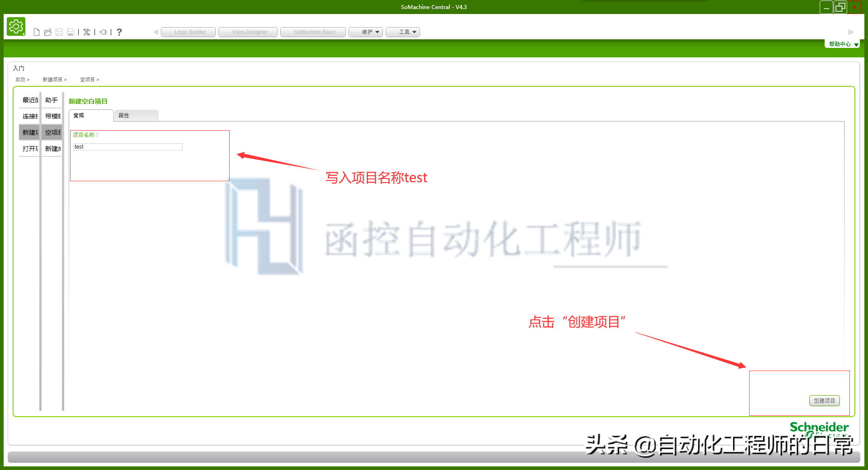868x470 pixels.
Task: Launch SoMachine Basic
Action: click(x=313, y=32)
